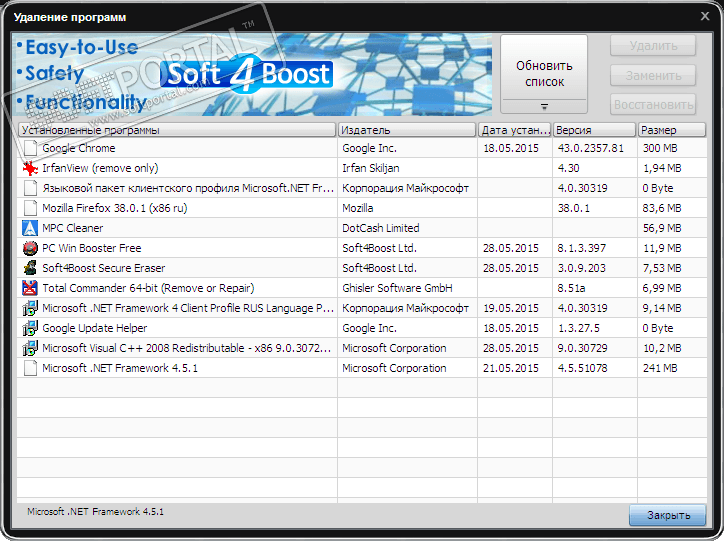The height and width of the screenshot is (541, 724).
Task: Select Mozilla Firefox 38.0.1 (x86 ru) entry
Action: 115,208
